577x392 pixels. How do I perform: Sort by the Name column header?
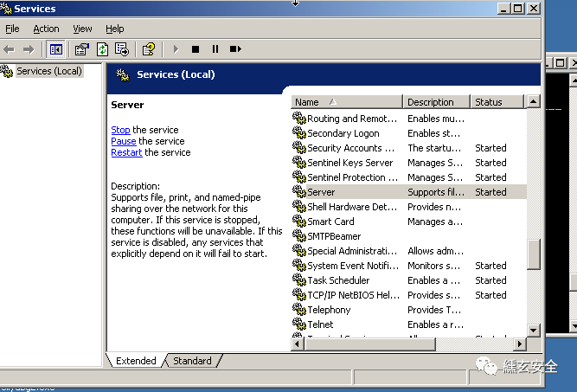(x=346, y=102)
